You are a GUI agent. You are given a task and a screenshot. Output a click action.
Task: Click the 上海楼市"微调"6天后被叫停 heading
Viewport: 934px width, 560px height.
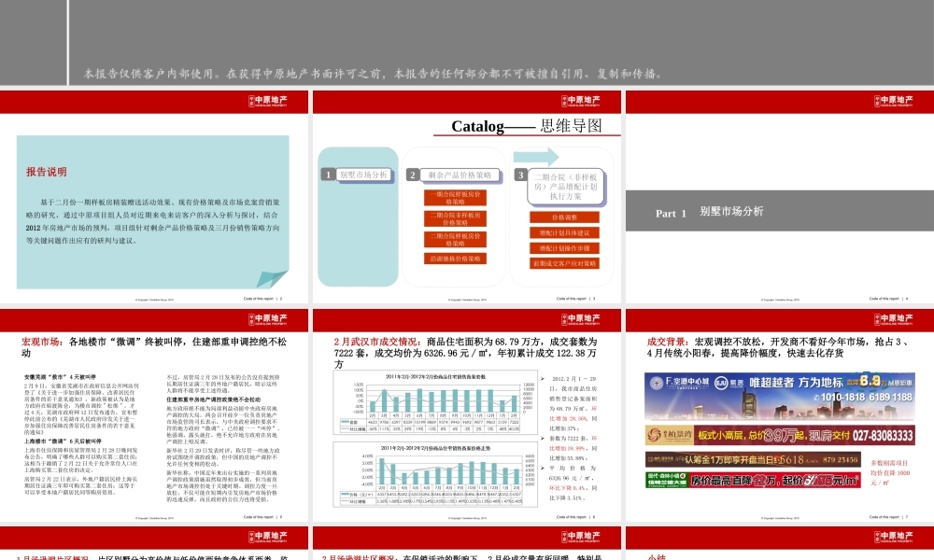point(63,441)
